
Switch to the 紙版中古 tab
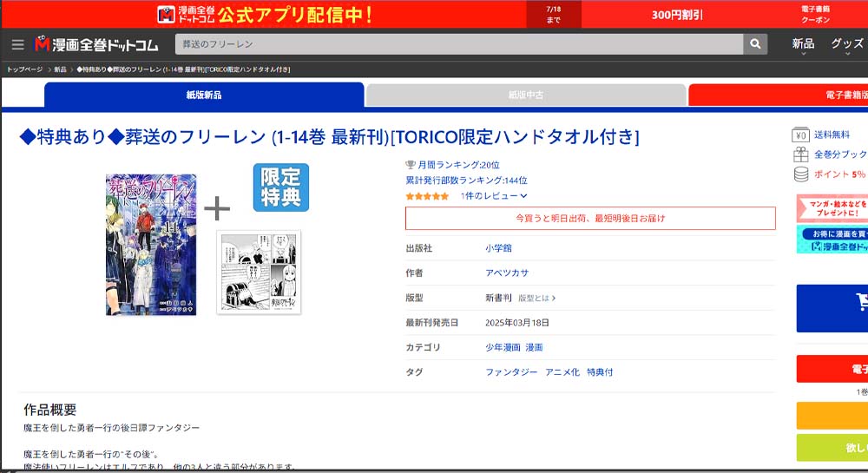pyautogui.click(x=526, y=95)
